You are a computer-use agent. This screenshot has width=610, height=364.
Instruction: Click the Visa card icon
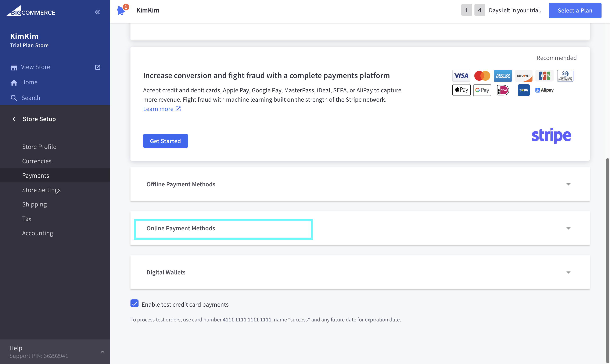(461, 76)
